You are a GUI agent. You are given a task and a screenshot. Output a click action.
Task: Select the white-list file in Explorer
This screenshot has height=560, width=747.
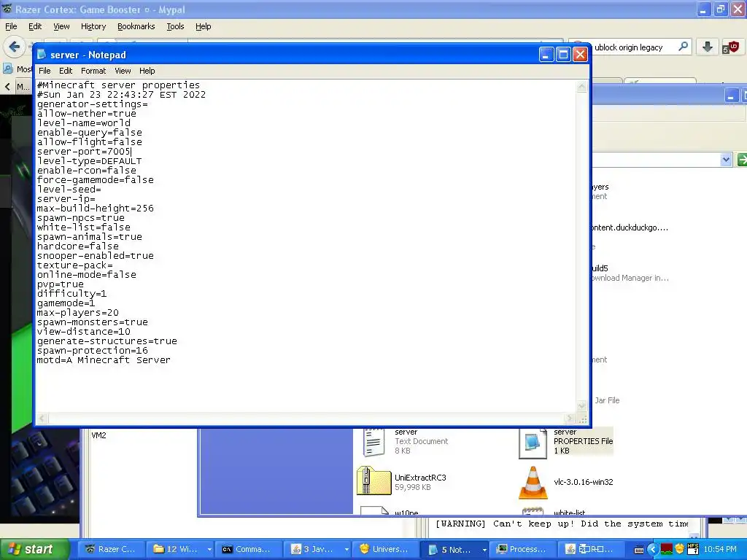coord(569,513)
